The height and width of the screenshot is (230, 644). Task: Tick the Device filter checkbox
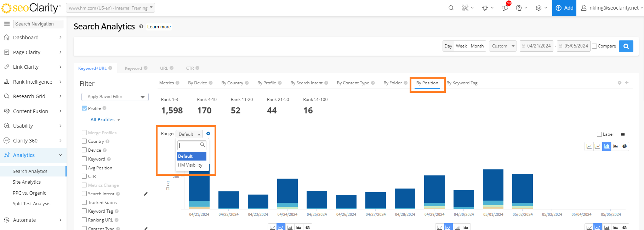pos(84,150)
